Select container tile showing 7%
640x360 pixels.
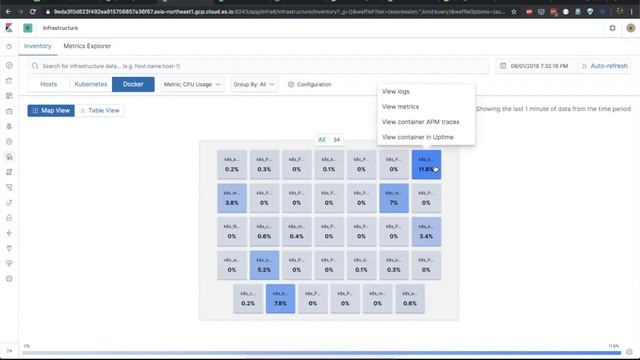394,198
